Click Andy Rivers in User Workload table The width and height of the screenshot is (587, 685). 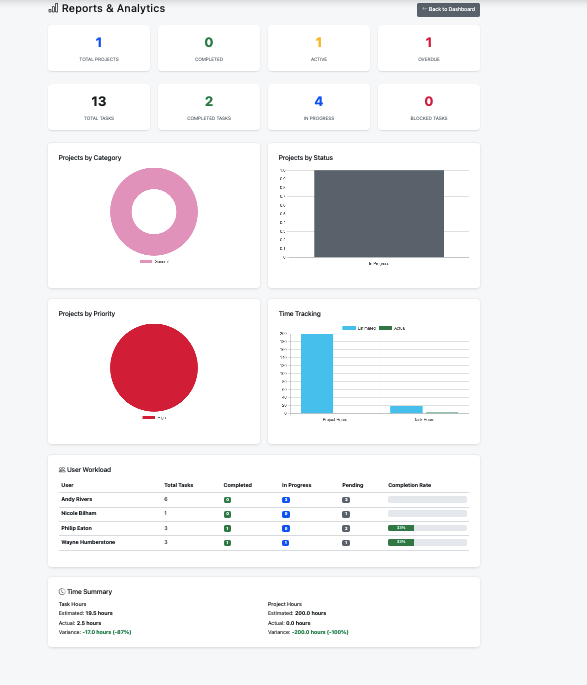click(x=77, y=499)
